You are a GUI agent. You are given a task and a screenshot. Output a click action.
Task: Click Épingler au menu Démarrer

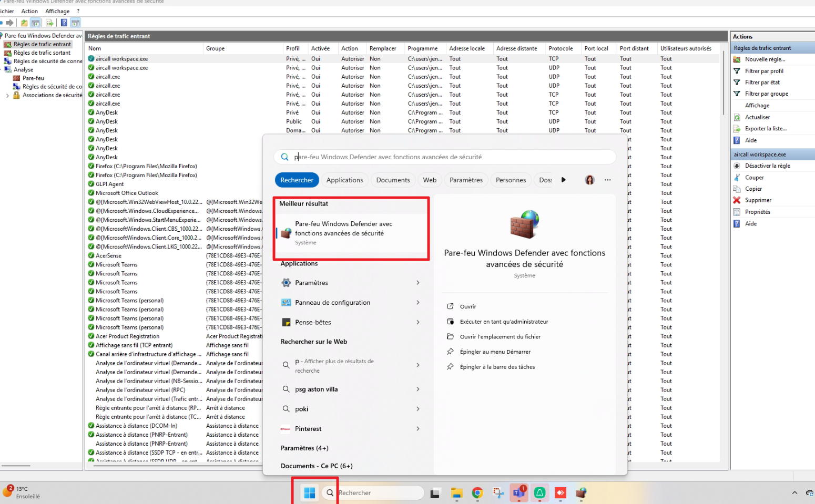pyautogui.click(x=495, y=352)
